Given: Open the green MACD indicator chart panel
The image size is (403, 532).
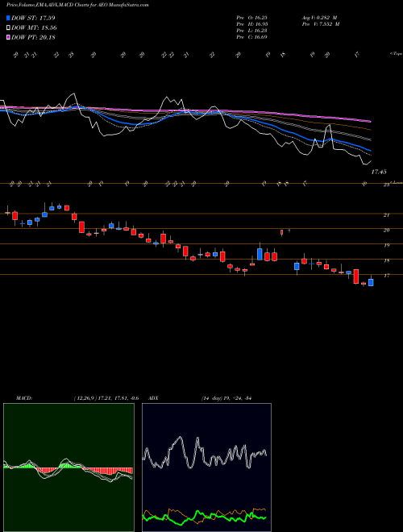Looking at the screenshot, I should tap(69, 468).
